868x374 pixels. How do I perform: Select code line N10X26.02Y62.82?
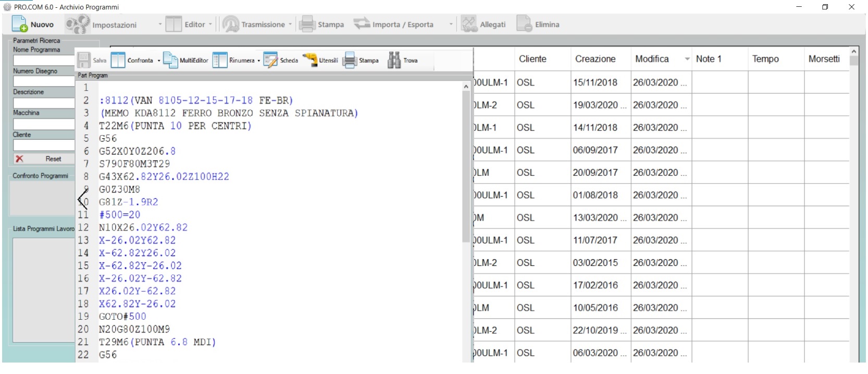pos(143,227)
